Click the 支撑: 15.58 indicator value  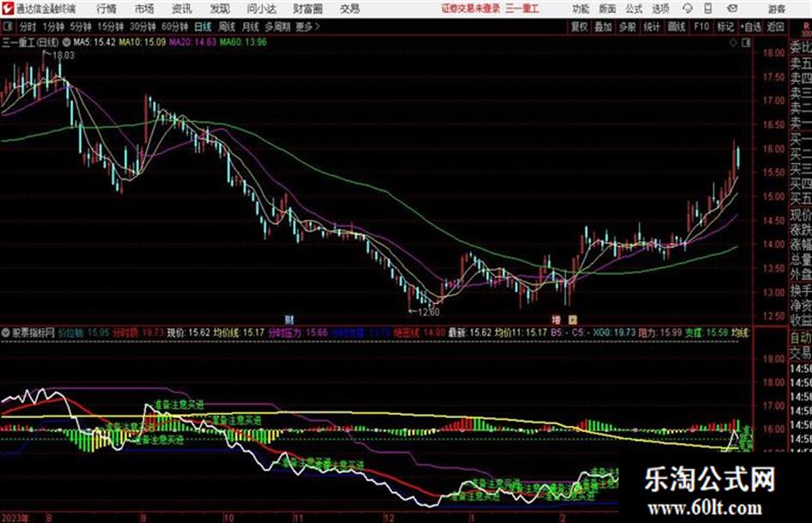(x=706, y=332)
